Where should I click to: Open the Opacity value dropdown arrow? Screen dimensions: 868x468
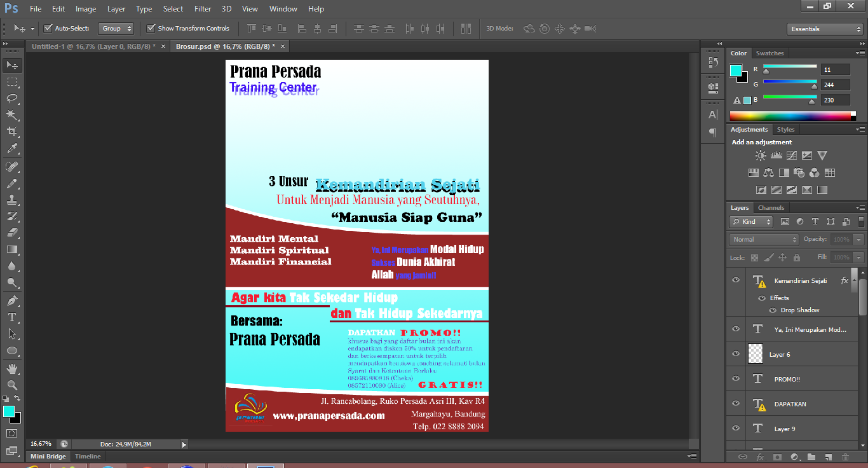859,240
